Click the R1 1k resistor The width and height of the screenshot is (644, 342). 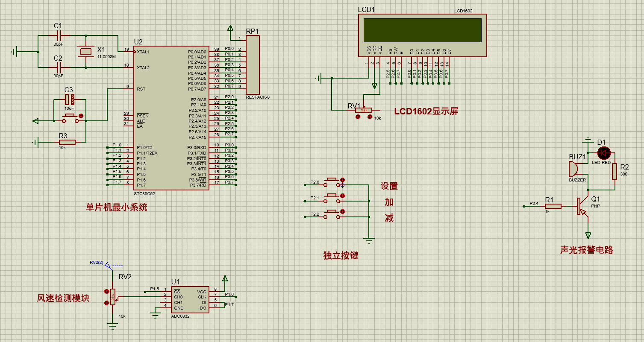pyautogui.click(x=553, y=207)
